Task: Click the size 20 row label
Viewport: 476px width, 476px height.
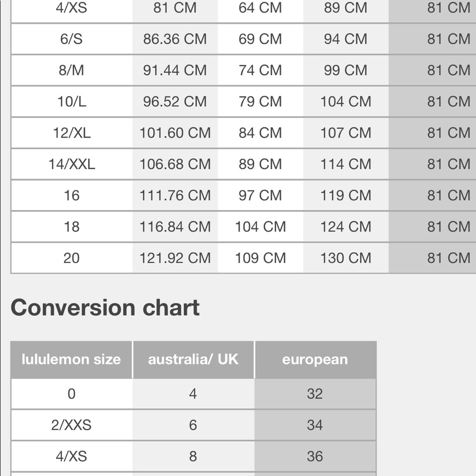Action: (x=72, y=258)
